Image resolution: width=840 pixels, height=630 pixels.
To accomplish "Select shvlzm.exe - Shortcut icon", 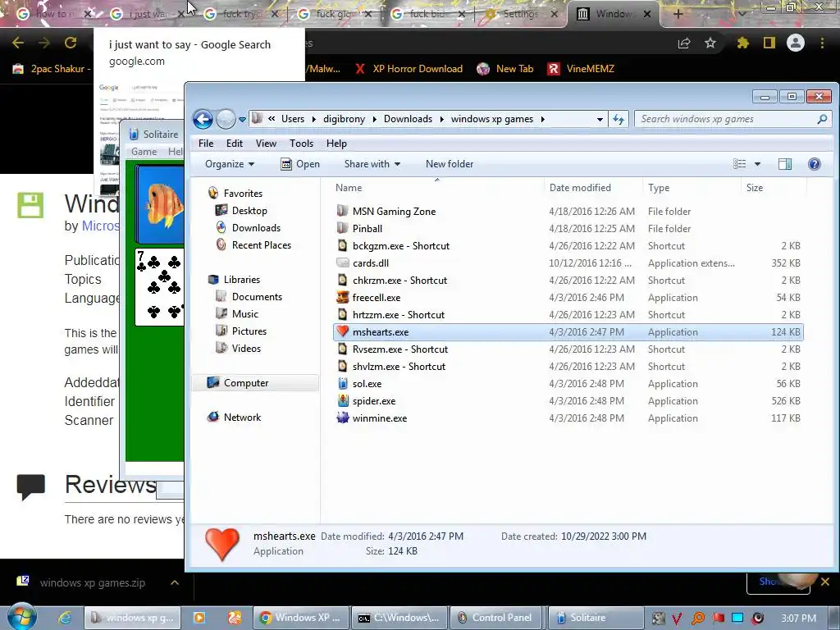I will tap(342, 366).
